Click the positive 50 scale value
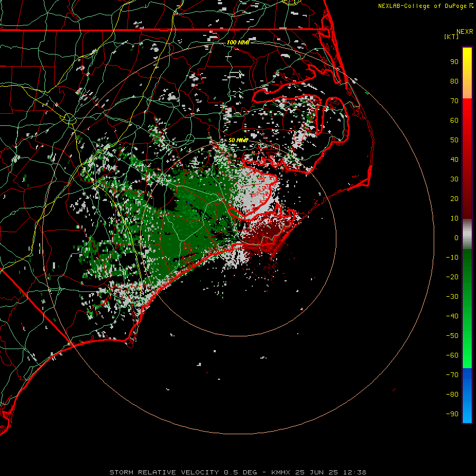 (454, 140)
